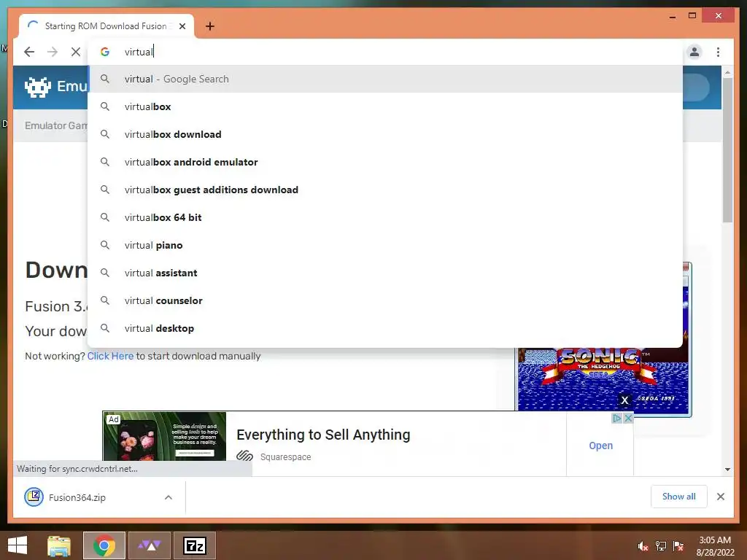Click the browser forward arrow

pos(53,52)
